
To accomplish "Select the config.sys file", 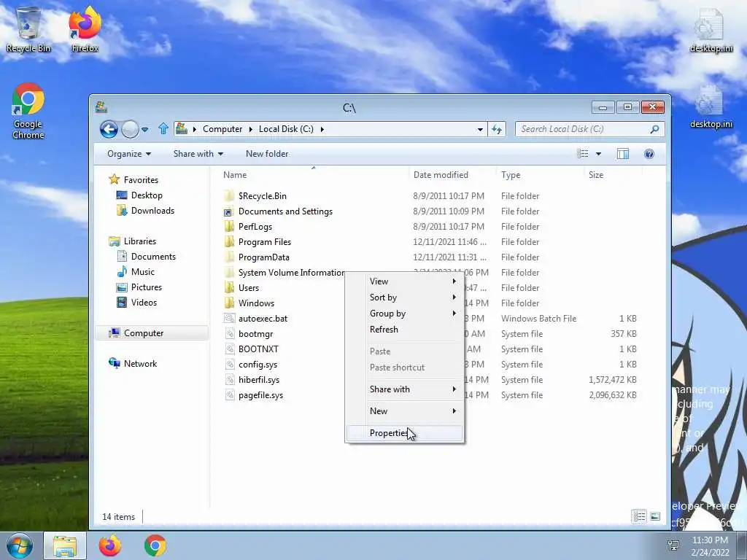I will coord(251,365).
